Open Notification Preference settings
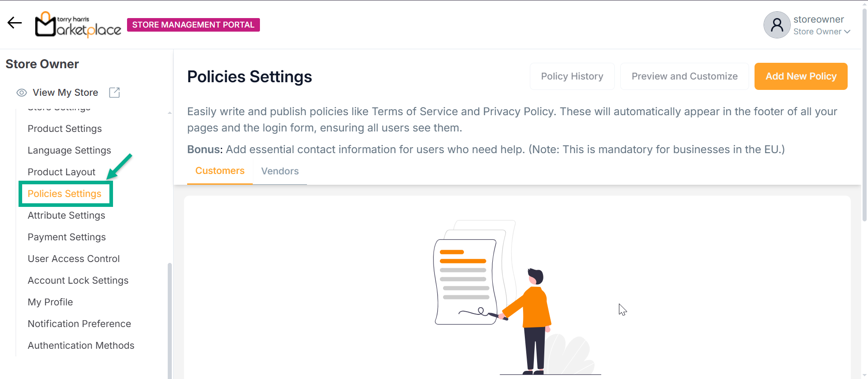The image size is (868, 379). 79,324
